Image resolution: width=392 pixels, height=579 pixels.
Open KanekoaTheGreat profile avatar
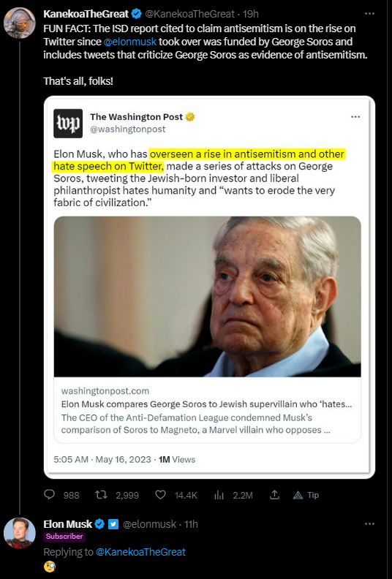[x=20, y=23]
